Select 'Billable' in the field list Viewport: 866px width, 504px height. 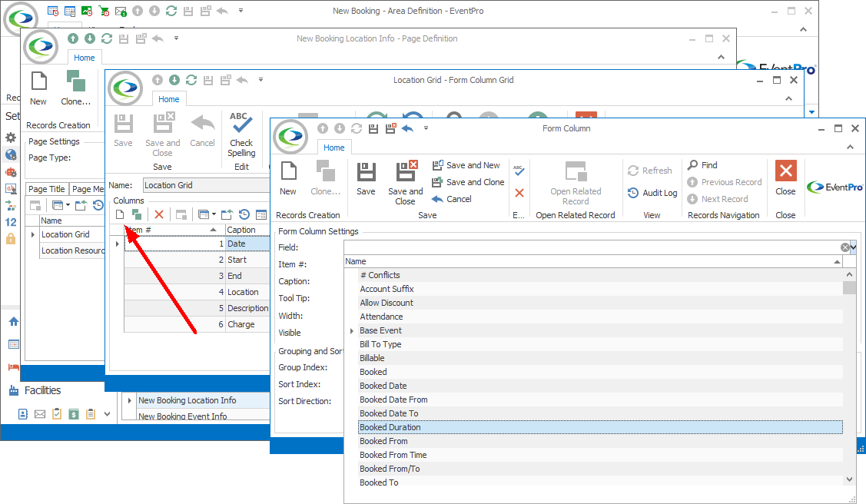600,358
